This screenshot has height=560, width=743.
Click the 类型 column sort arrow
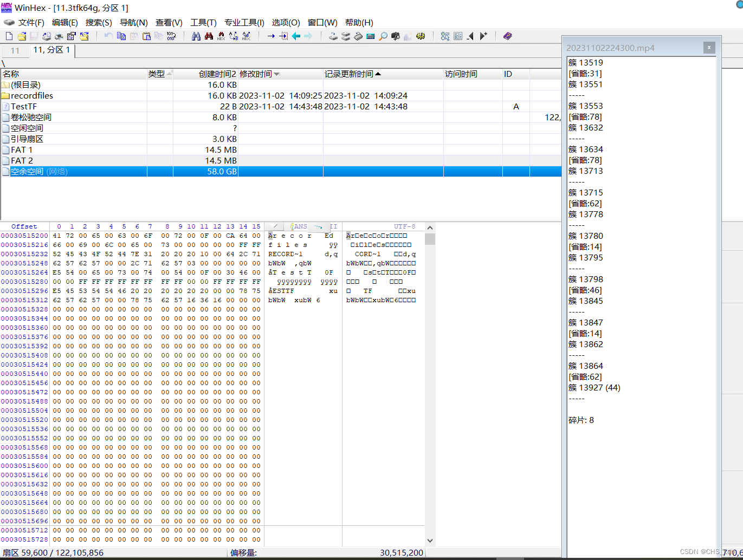click(170, 73)
